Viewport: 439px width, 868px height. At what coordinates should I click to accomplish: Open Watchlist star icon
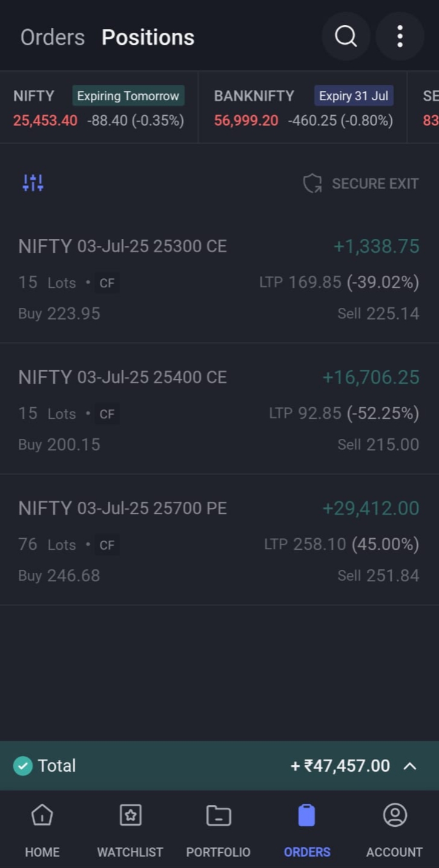(130, 816)
